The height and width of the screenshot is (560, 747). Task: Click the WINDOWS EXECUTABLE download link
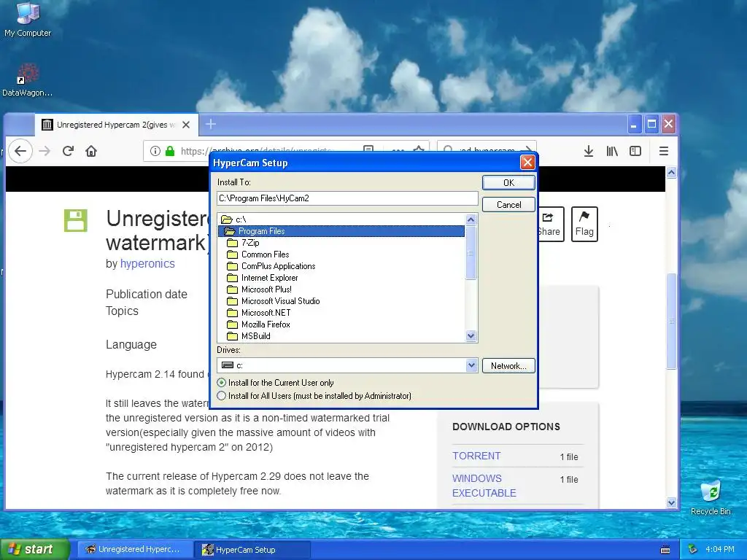(484, 486)
